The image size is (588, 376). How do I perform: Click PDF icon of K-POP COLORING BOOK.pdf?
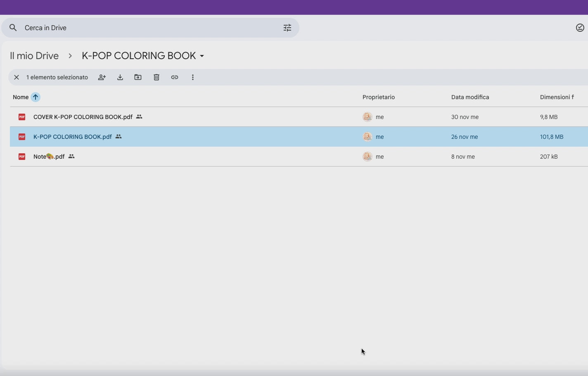[x=22, y=137]
